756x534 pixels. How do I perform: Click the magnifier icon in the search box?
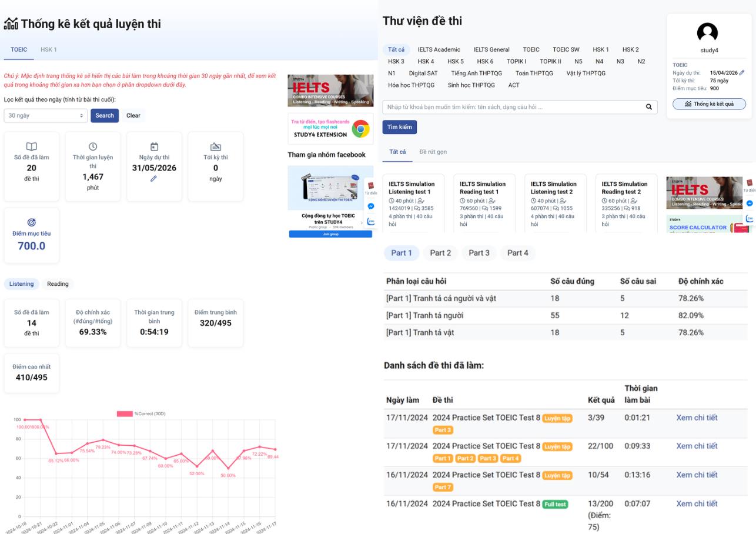649,107
